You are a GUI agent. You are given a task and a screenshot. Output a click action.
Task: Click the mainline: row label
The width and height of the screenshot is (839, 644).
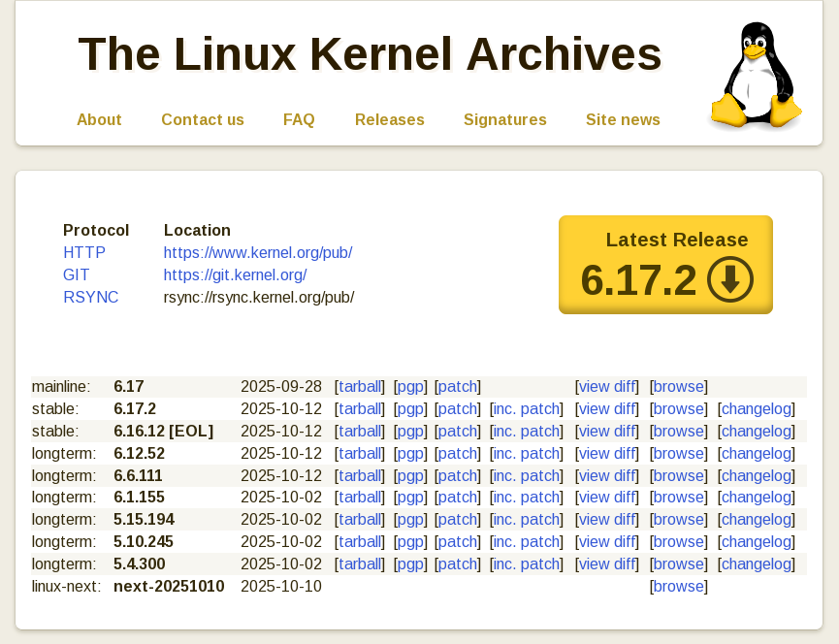(x=61, y=387)
